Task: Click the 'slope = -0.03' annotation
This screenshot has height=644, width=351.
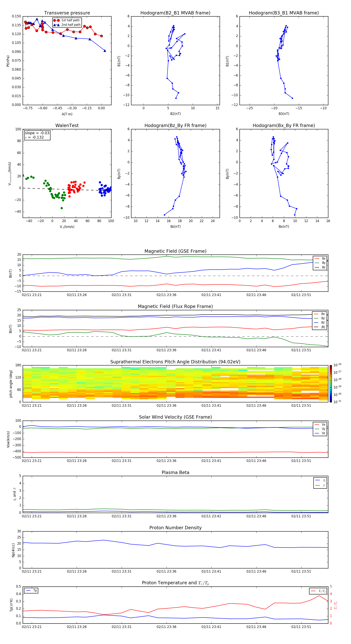Action: coord(37,133)
